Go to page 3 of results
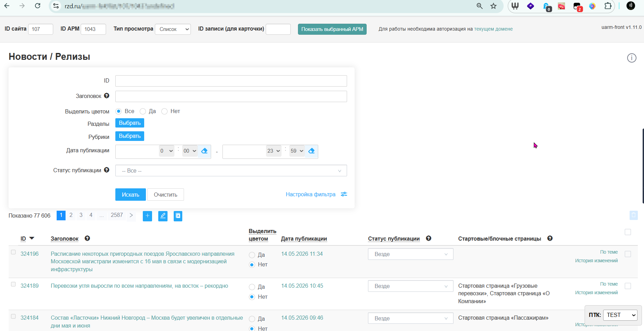This screenshot has height=331, width=644. coord(81,215)
